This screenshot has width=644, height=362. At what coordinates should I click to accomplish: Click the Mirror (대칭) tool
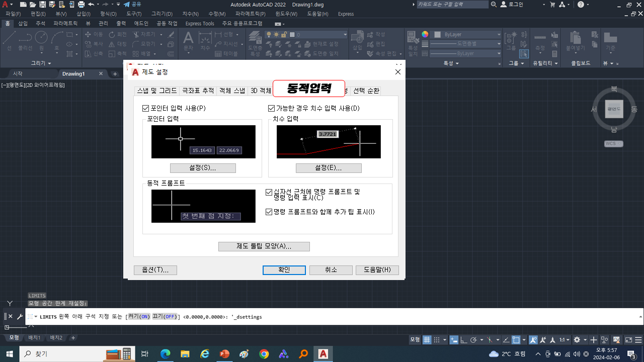118,44
